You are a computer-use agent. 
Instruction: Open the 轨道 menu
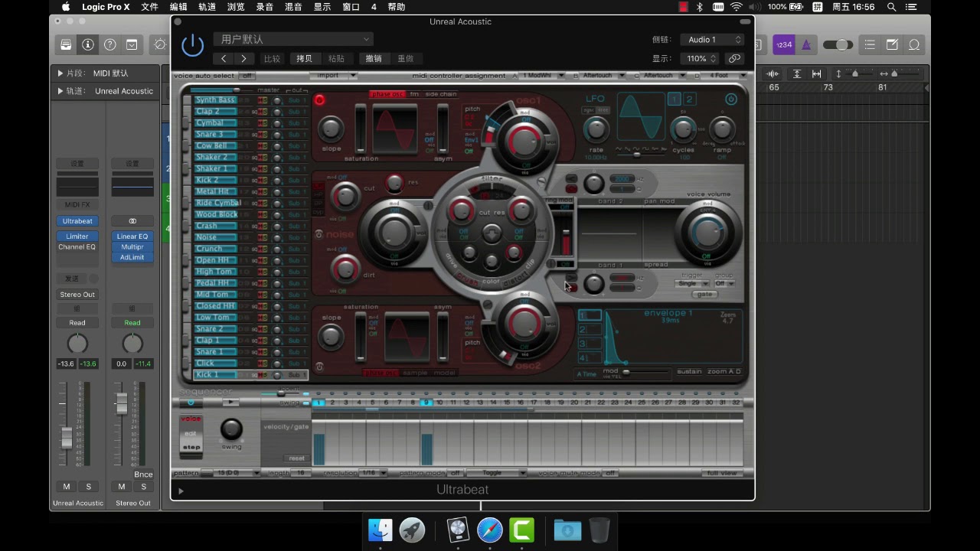coord(207,7)
